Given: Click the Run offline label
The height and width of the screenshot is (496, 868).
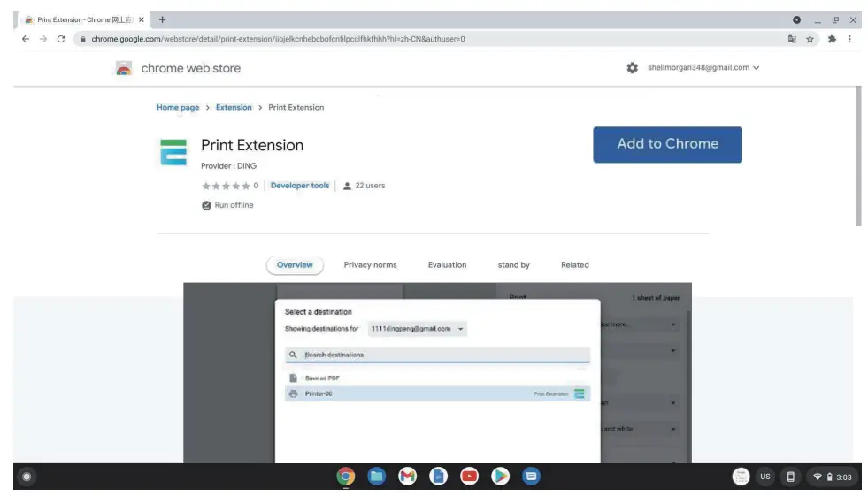Looking at the screenshot, I should [x=234, y=205].
